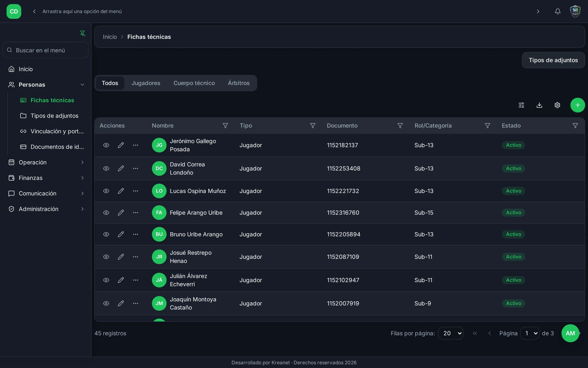The width and height of the screenshot is (588, 368).
Task: Open table settings gear icon
Action: click(x=557, y=105)
